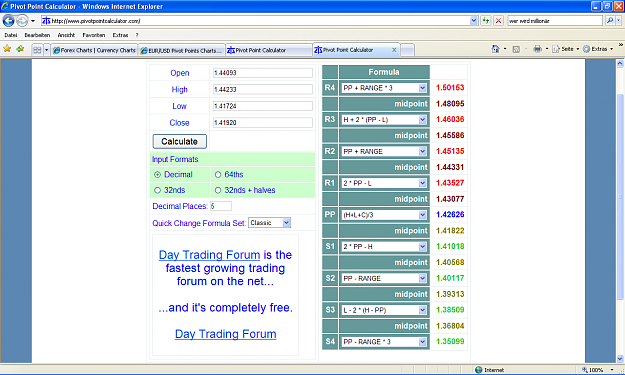Select the 64ths input format radio

[x=218, y=175]
